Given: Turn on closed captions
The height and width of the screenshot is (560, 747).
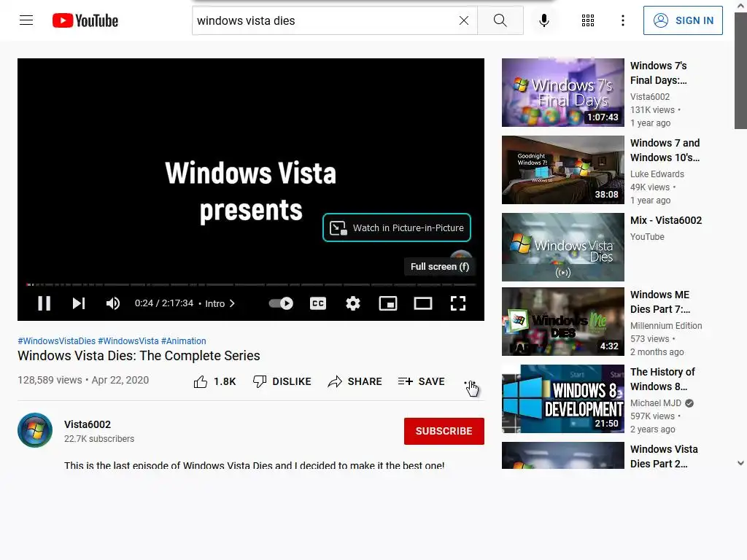Looking at the screenshot, I should 318,303.
